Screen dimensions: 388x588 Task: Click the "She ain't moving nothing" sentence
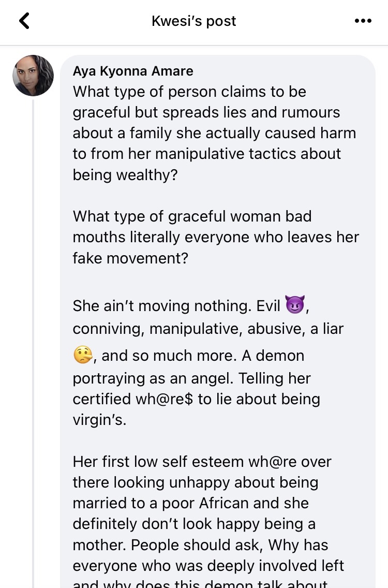point(162,306)
